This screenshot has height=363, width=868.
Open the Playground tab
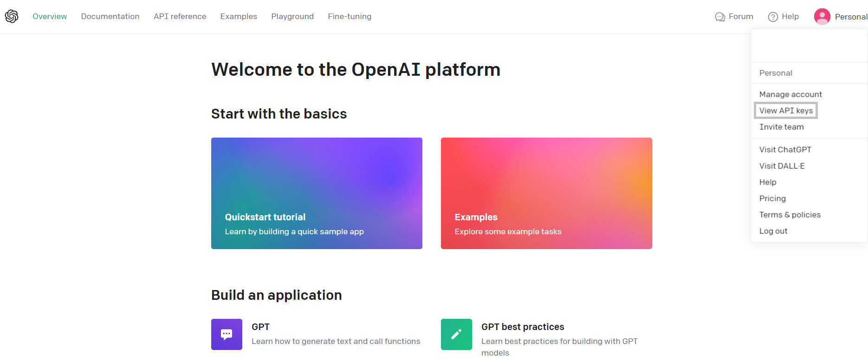pyautogui.click(x=292, y=16)
